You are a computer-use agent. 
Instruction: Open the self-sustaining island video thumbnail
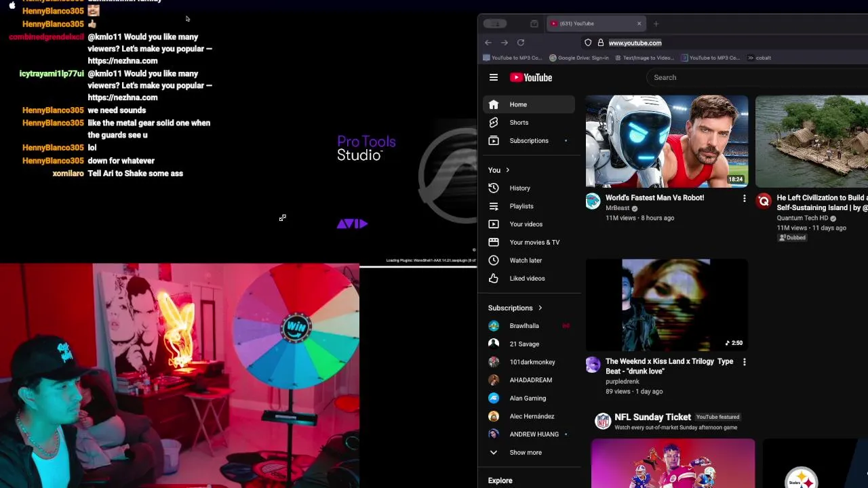coord(812,141)
